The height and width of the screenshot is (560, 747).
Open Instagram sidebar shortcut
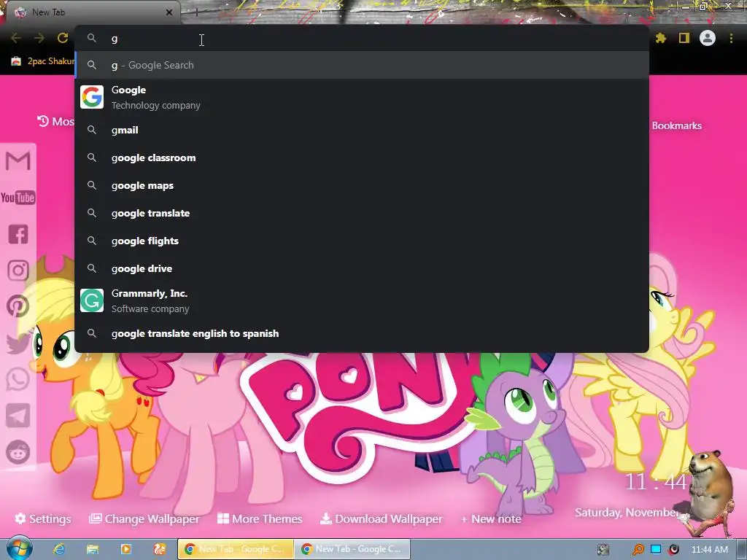pyautogui.click(x=18, y=270)
